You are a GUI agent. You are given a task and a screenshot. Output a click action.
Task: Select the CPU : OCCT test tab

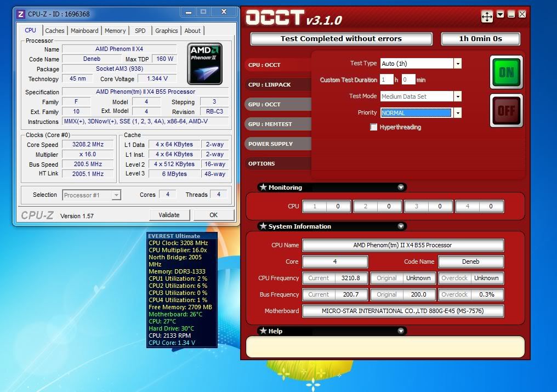click(x=278, y=65)
